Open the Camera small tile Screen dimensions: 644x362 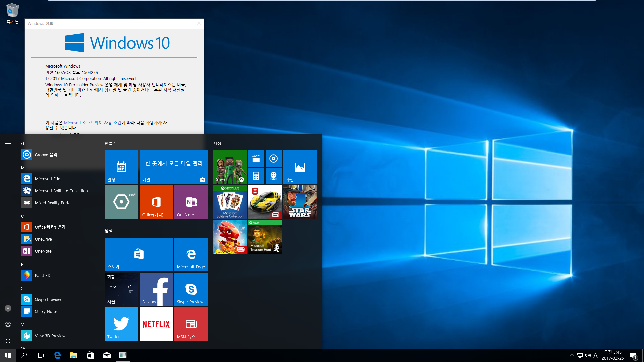274,176
